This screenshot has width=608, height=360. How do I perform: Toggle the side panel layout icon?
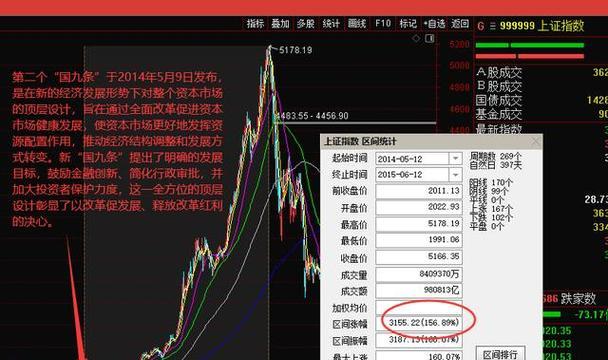pos(430,38)
